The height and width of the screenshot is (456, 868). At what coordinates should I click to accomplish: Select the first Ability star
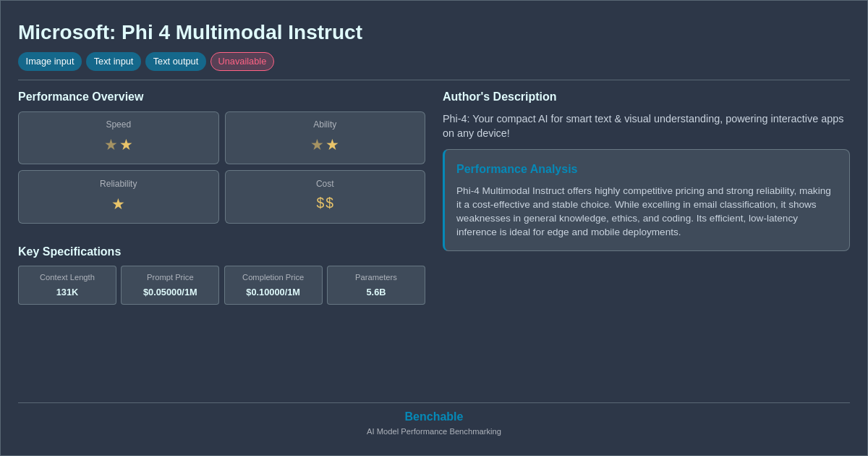click(317, 144)
